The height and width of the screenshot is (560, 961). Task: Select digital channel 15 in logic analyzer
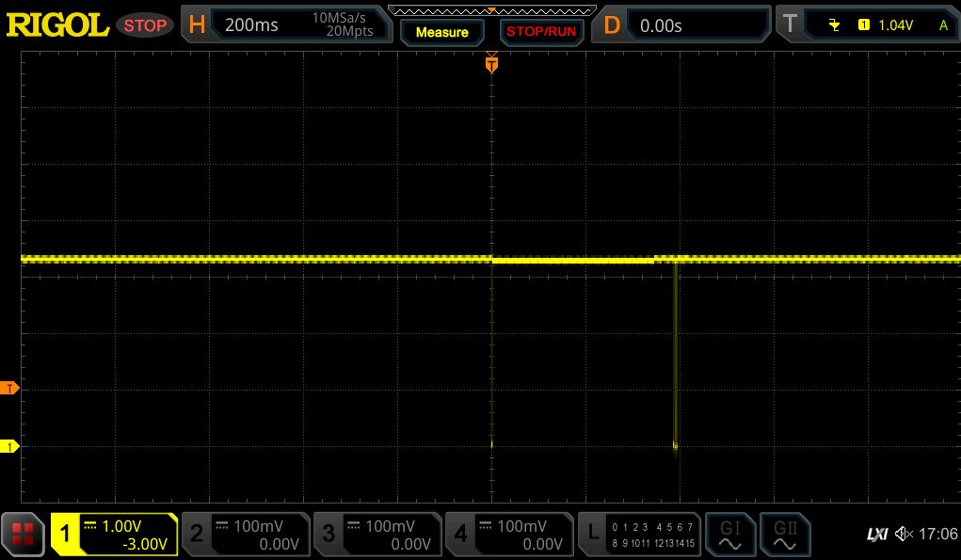690,543
